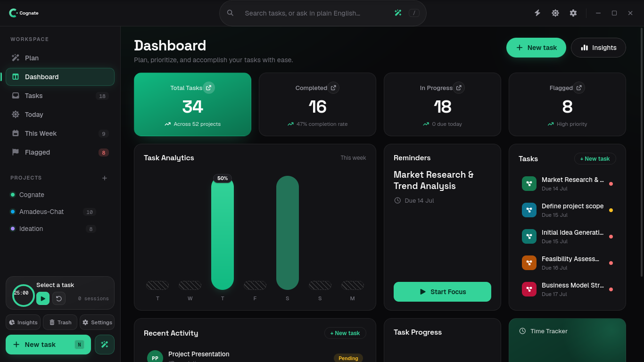Click Define project scope task icon
Viewport: 644px width, 362px height.
(529, 210)
